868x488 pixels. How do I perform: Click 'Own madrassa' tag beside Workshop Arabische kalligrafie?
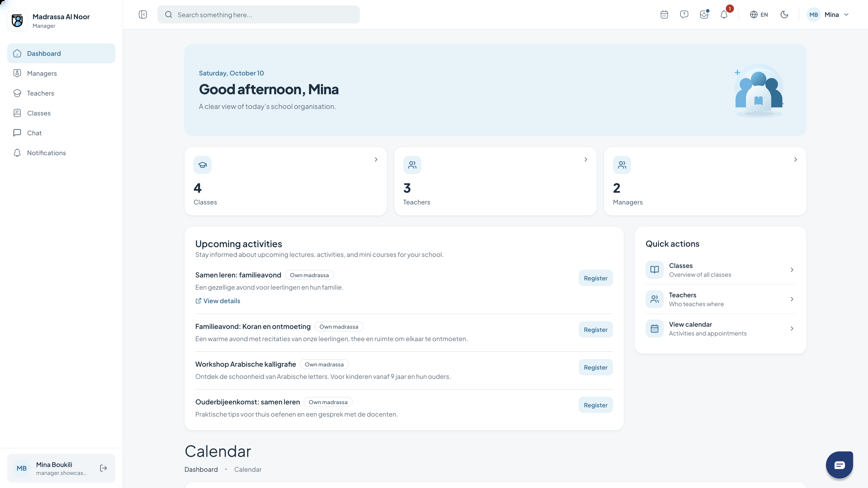click(x=324, y=364)
